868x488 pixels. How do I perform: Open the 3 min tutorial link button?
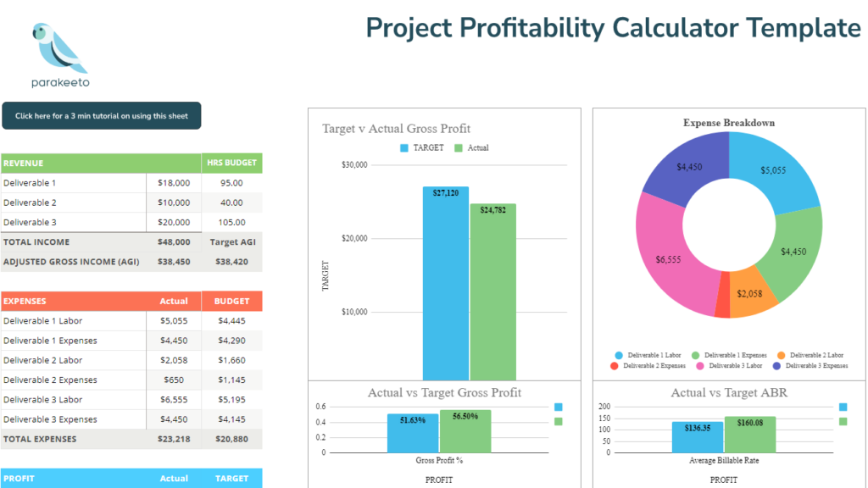point(101,116)
